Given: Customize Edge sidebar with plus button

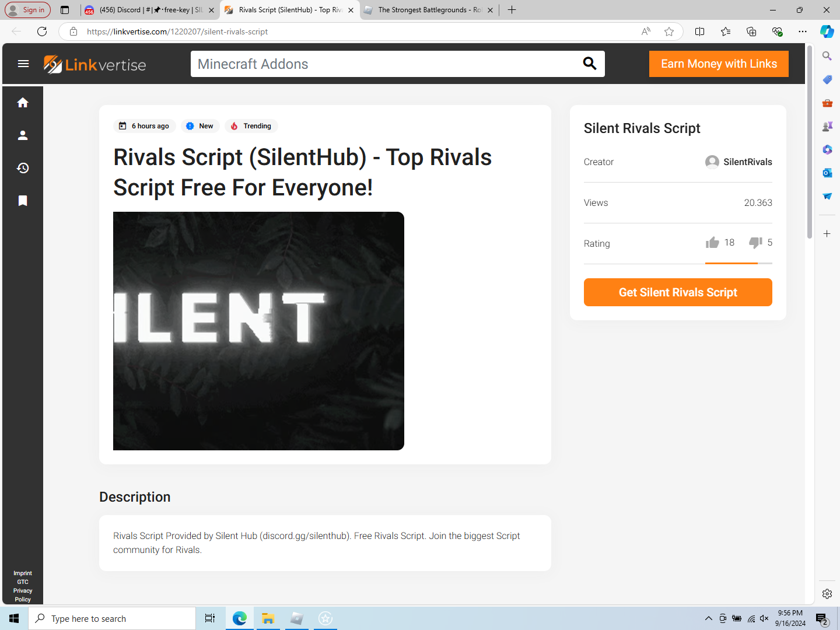Looking at the screenshot, I should tap(827, 233).
